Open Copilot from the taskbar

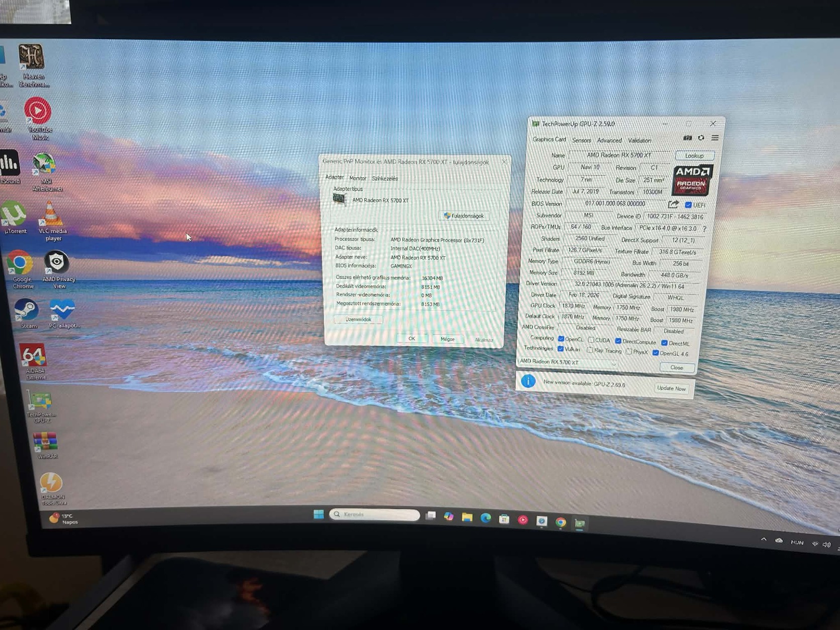449,516
